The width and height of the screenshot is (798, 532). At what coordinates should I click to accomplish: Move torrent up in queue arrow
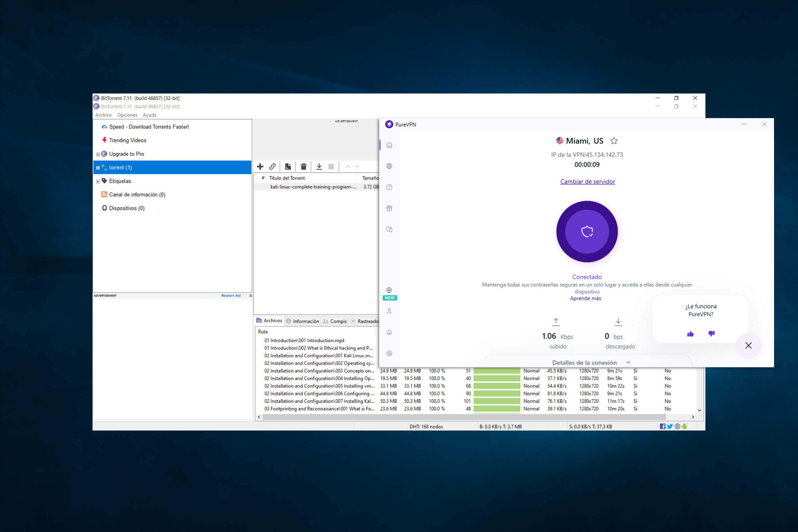coord(348,167)
